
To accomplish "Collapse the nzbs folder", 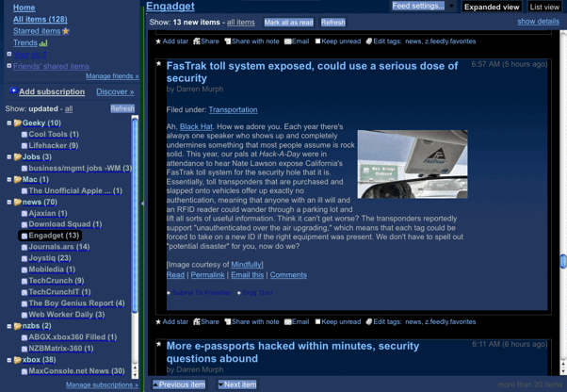I will [x=9, y=326].
